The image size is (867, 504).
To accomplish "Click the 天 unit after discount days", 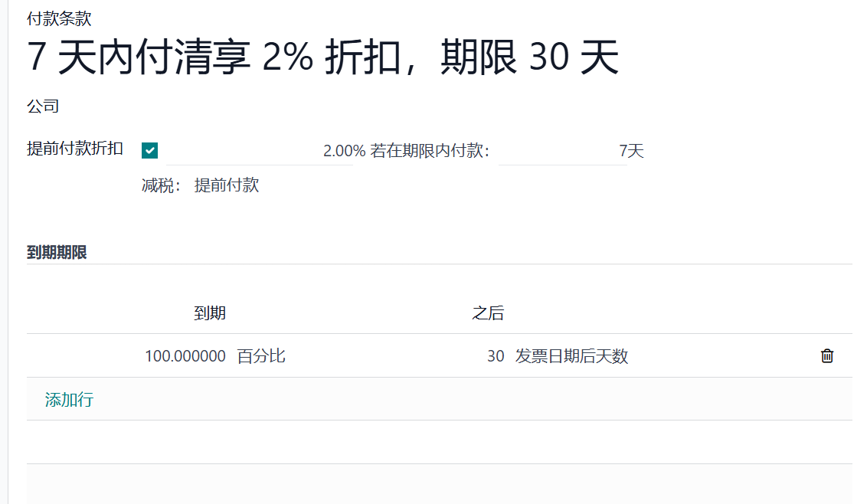I will (x=636, y=150).
